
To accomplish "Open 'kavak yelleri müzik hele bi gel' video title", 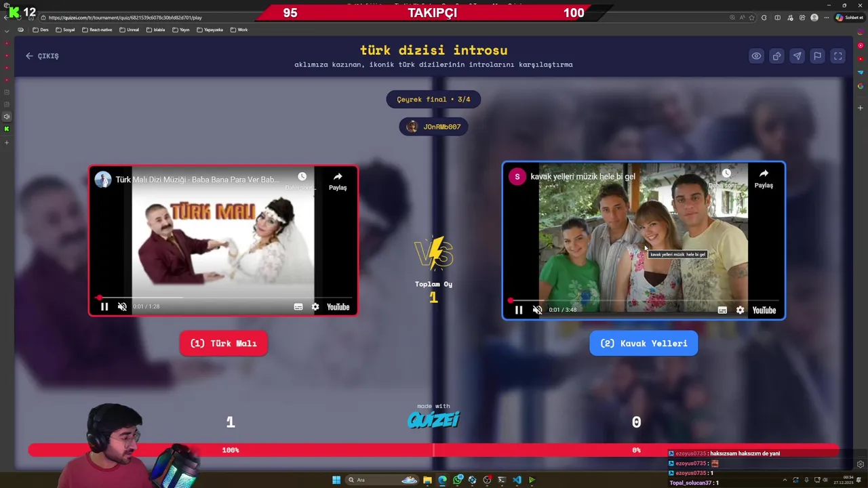I will tap(583, 177).
